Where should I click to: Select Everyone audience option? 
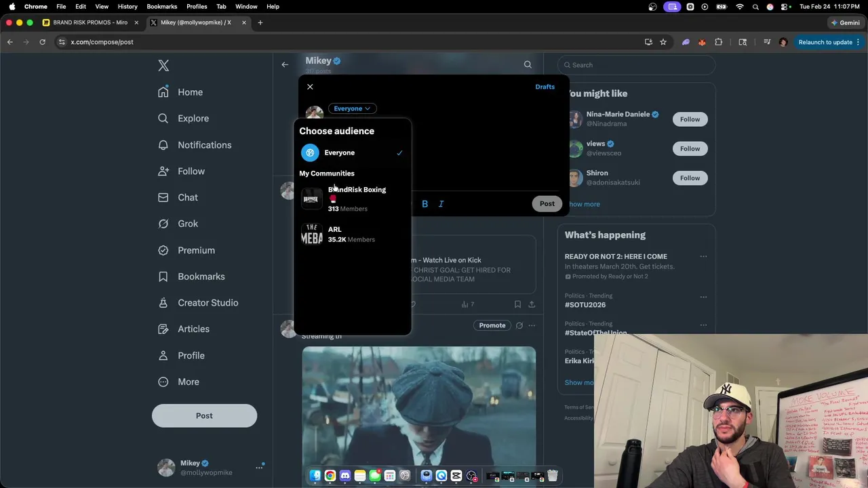pyautogui.click(x=352, y=152)
